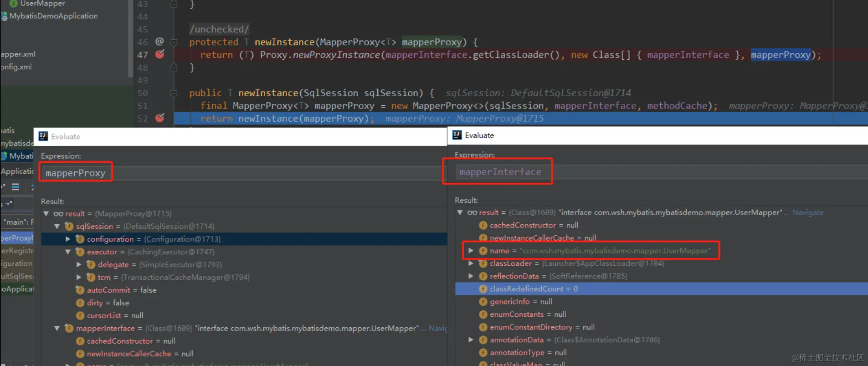The image size is (868, 366).
Task: Collapse the executor node
Action: pyautogui.click(x=68, y=252)
